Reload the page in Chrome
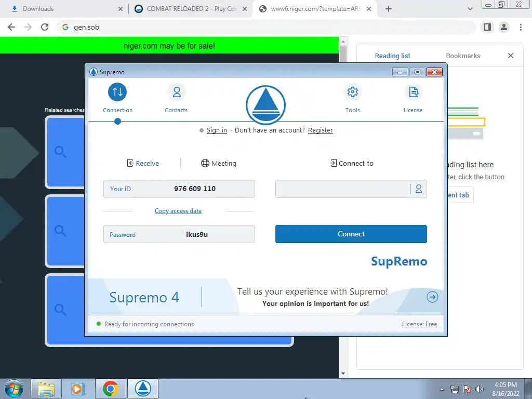Viewport: 532px width, 399px height. pos(45,27)
